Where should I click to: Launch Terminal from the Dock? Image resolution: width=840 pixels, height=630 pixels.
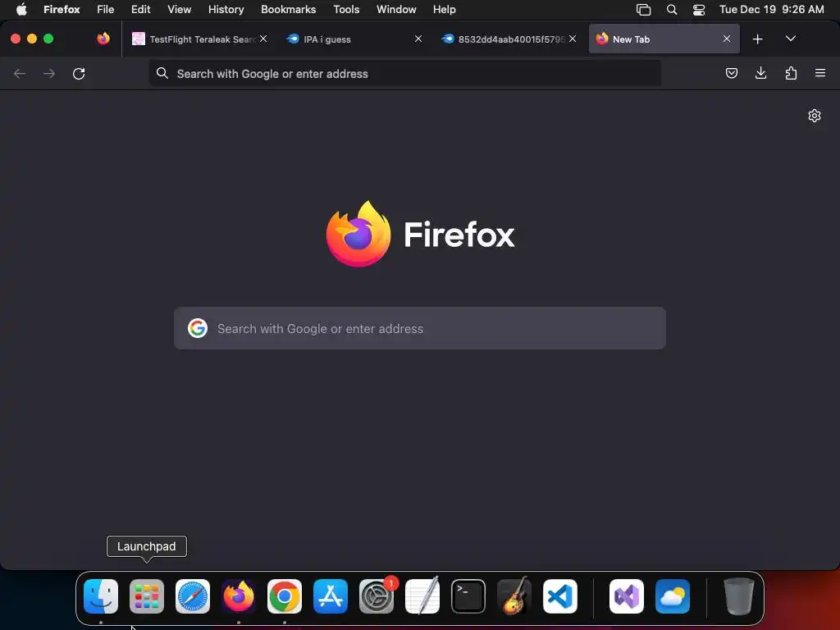coord(468,596)
